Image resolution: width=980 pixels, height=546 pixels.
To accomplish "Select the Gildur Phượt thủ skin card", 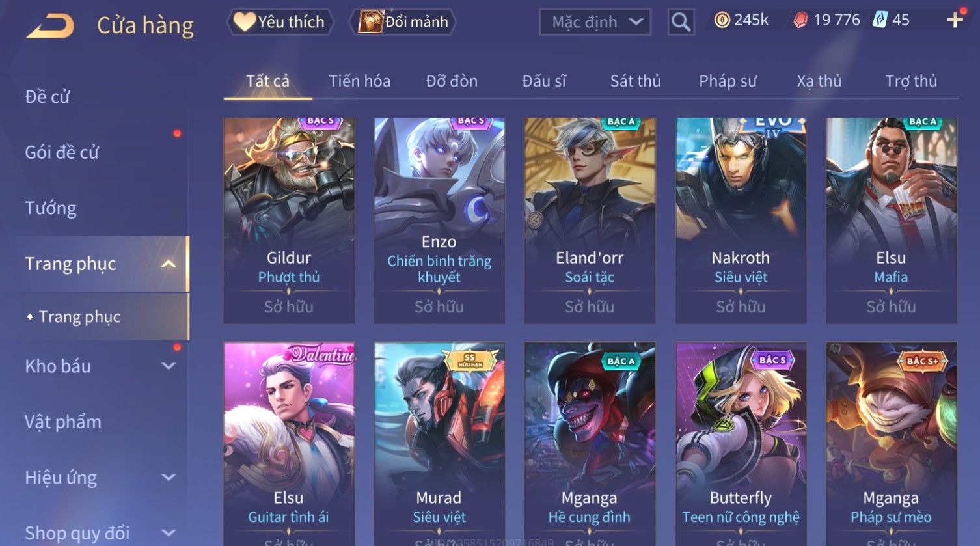I will tap(289, 221).
